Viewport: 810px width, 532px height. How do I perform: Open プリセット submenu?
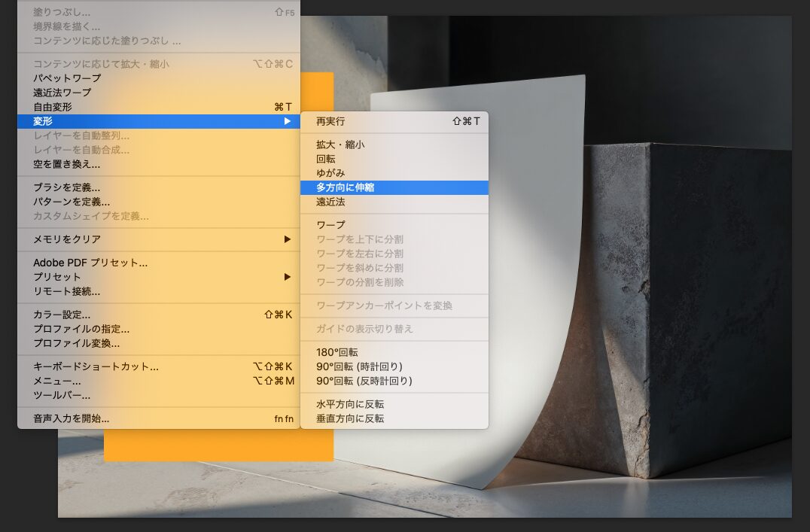tap(159, 277)
